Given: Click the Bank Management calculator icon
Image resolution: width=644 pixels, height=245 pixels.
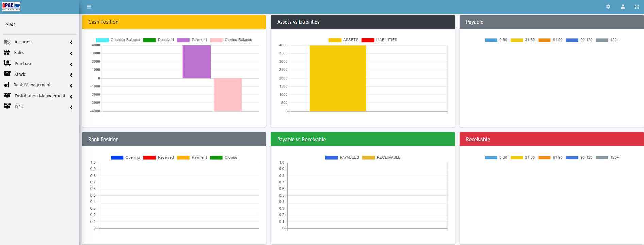Looking at the screenshot, I should tap(6, 85).
